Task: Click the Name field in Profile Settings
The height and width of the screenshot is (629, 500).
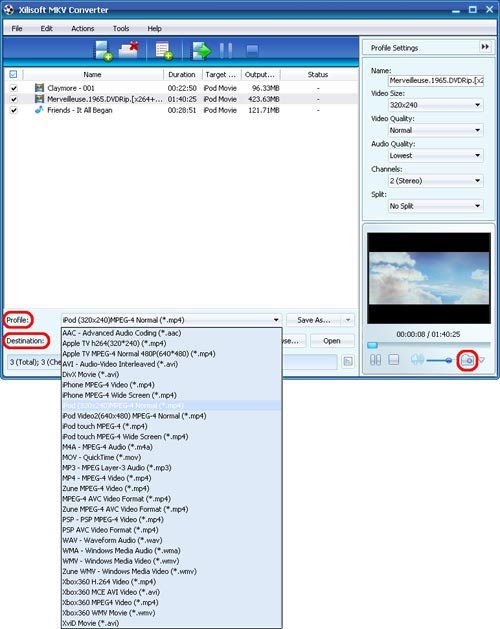Action: tap(435, 81)
